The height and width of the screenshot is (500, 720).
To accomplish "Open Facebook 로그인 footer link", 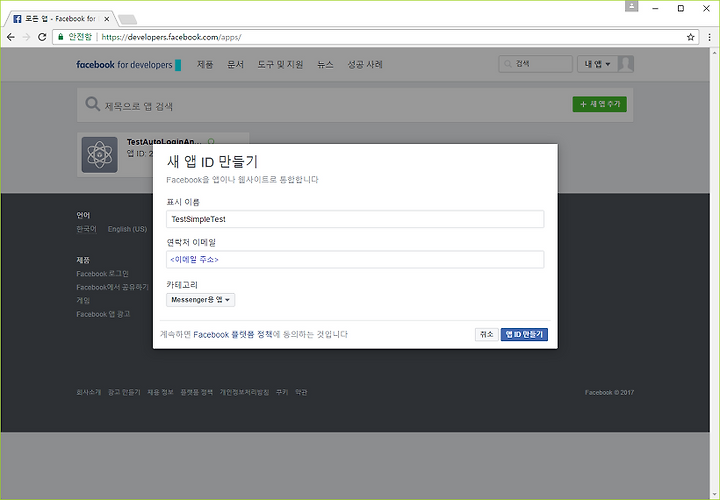I will [102, 274].
